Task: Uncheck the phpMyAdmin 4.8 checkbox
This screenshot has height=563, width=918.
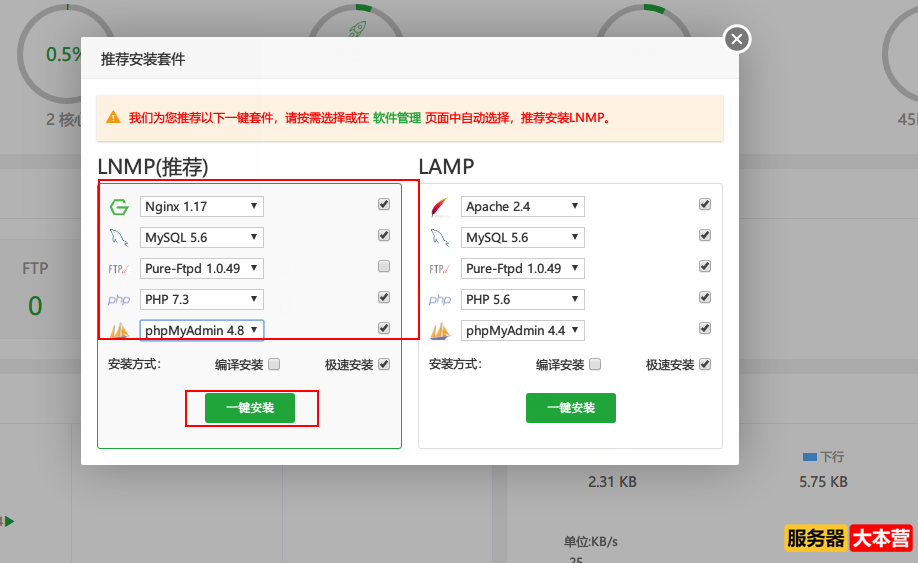Action: [384, 328]
